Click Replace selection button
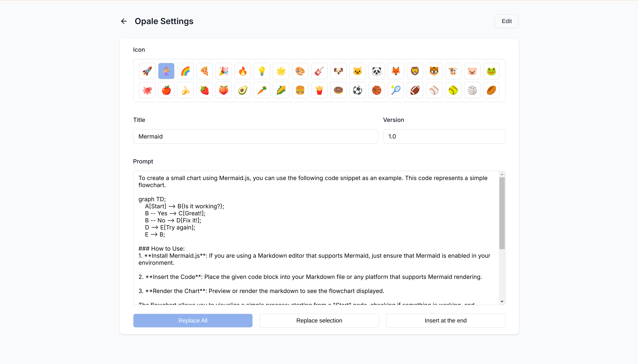 point(319,321)
